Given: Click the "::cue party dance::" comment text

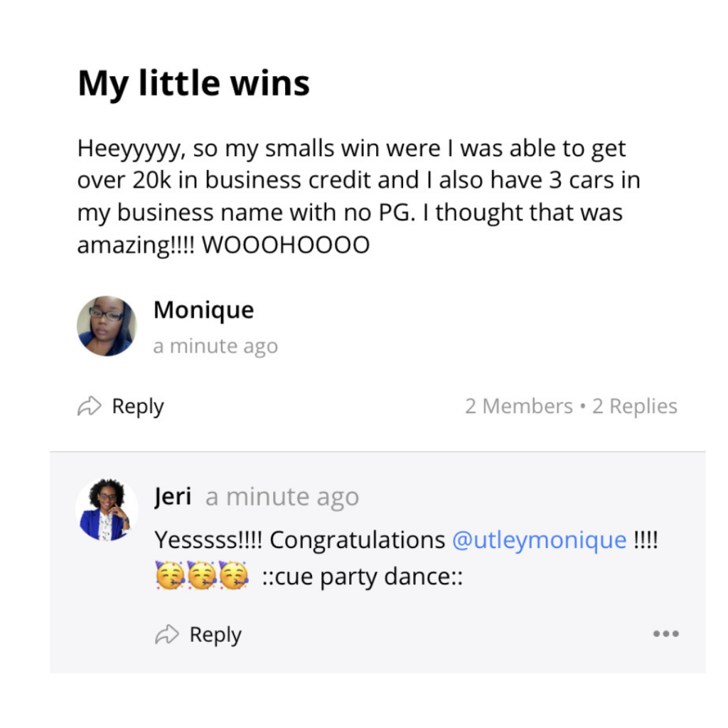Looking at the screenshot, I should coord(363,577).
